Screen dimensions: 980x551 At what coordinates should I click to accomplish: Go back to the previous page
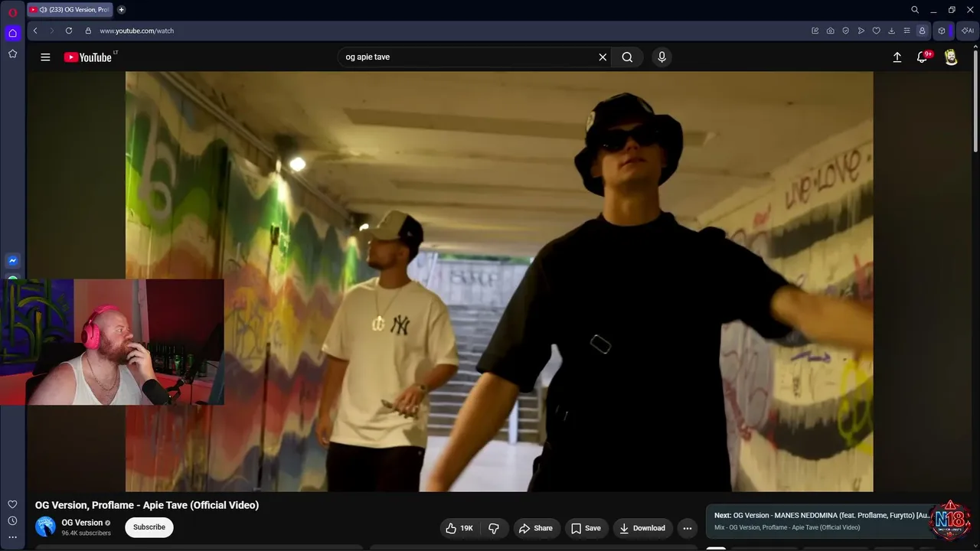pyautogui.click(x=35, y=31)
